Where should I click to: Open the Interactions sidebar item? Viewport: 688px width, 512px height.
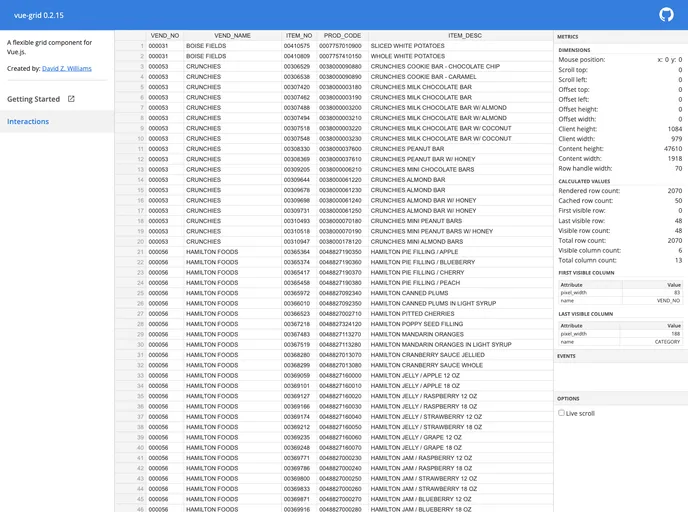(x=28, y=122)
